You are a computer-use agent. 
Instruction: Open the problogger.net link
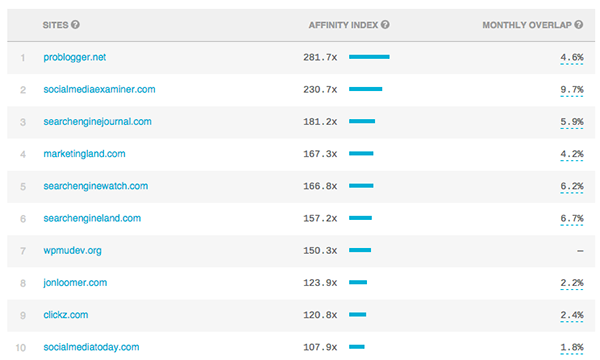pyautogui.click(x=75, y=57)
